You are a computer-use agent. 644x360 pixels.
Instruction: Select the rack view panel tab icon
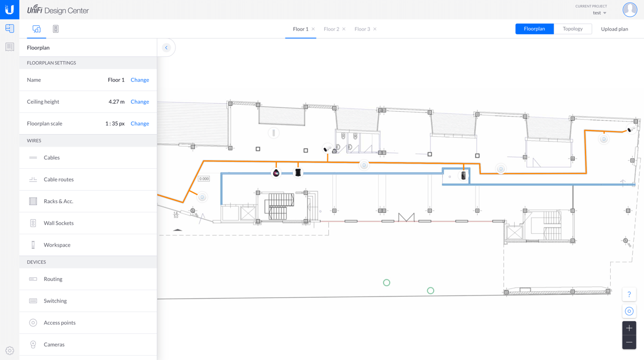[x=56, y=29]
